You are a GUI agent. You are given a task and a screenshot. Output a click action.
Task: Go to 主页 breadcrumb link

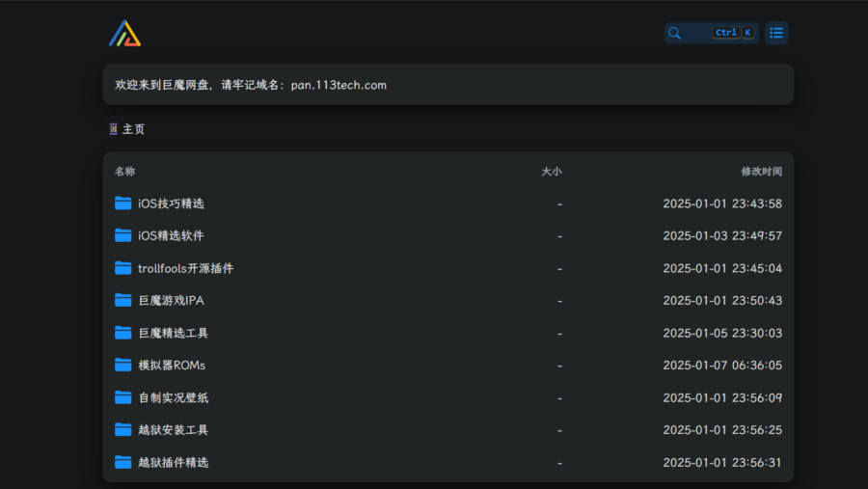tap(133, 129)
